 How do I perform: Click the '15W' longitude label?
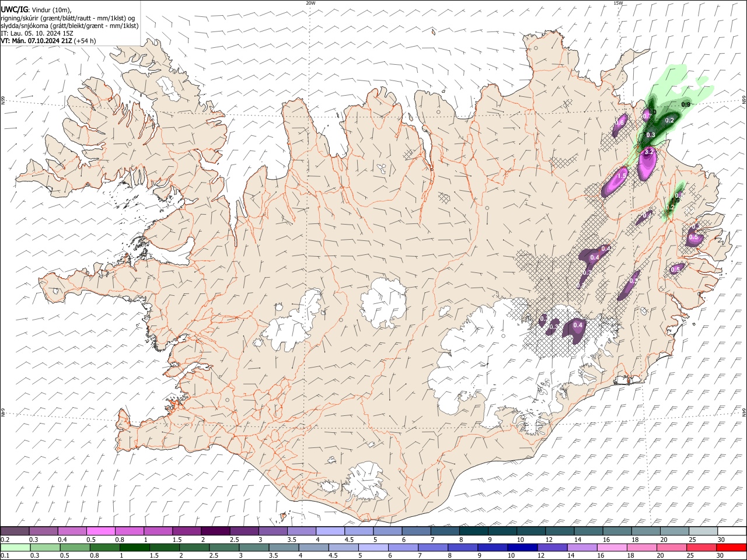click(618, 3)
